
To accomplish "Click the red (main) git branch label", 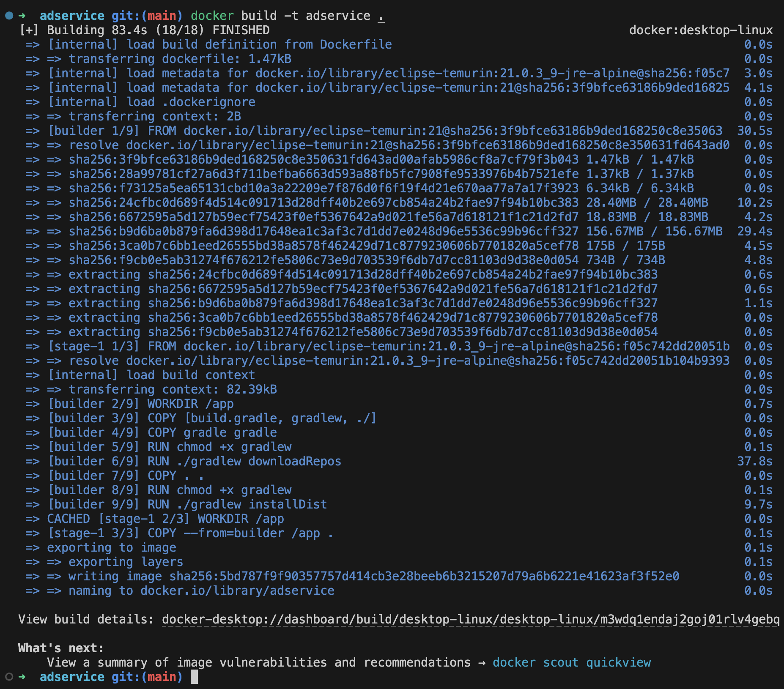I will [162, 15].
